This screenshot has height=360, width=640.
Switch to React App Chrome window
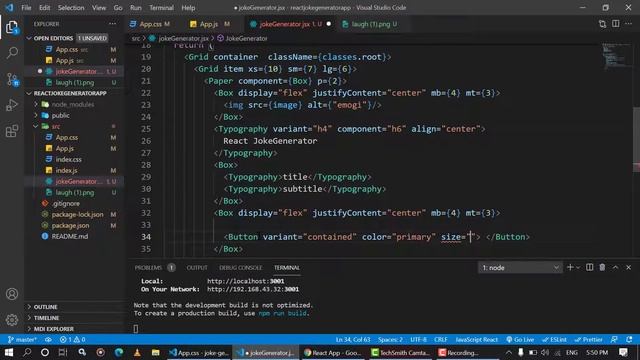tap(333, 352)
